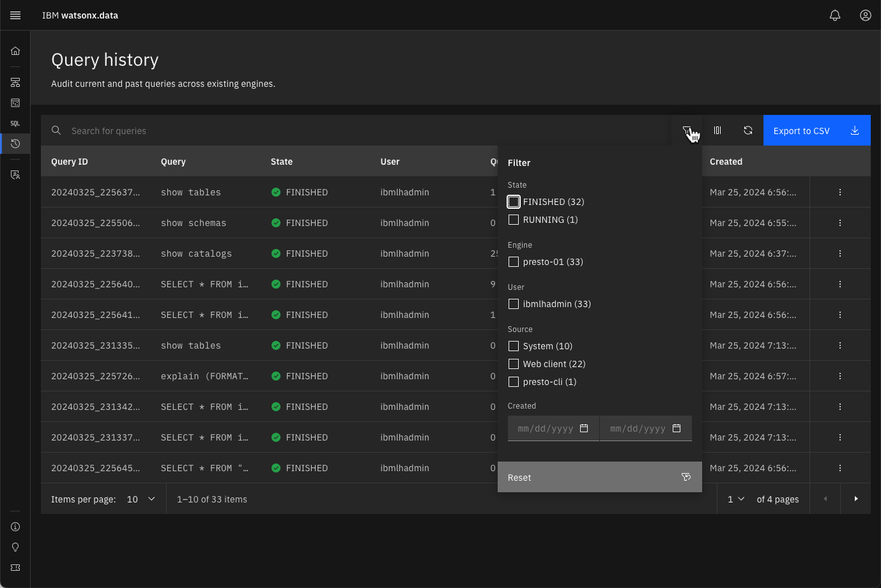Open the user profile avatar
This screenshot has width=881, height=588.
pos(866,15)
